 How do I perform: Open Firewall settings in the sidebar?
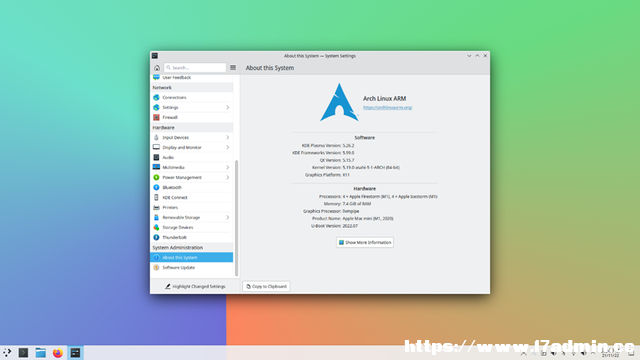(x=192, y=118)
